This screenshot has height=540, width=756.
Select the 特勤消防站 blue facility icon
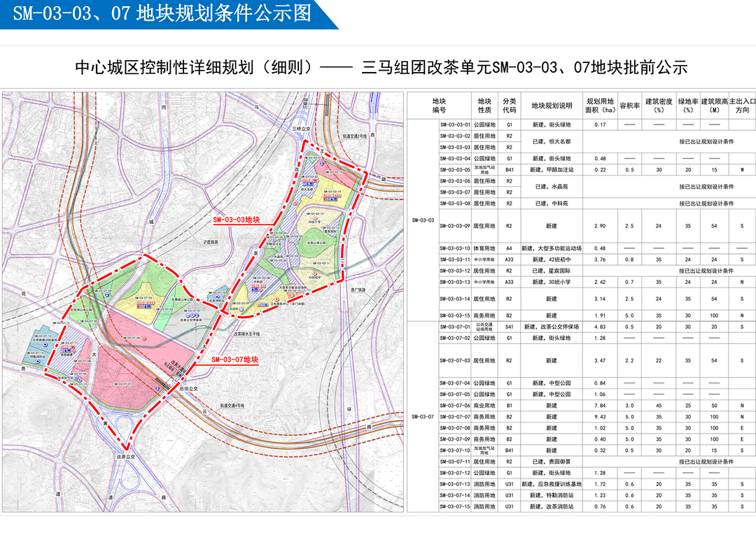38,361
